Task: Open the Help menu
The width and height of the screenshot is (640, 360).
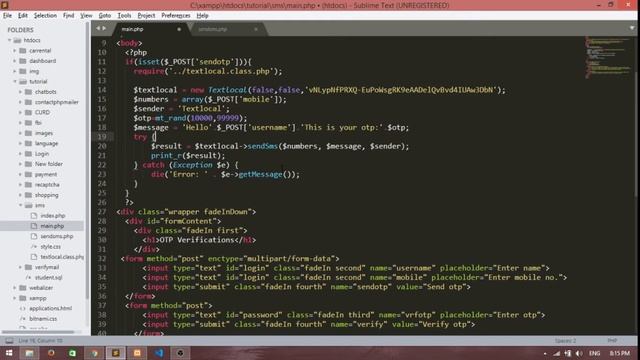Action: tap(202, 16)
